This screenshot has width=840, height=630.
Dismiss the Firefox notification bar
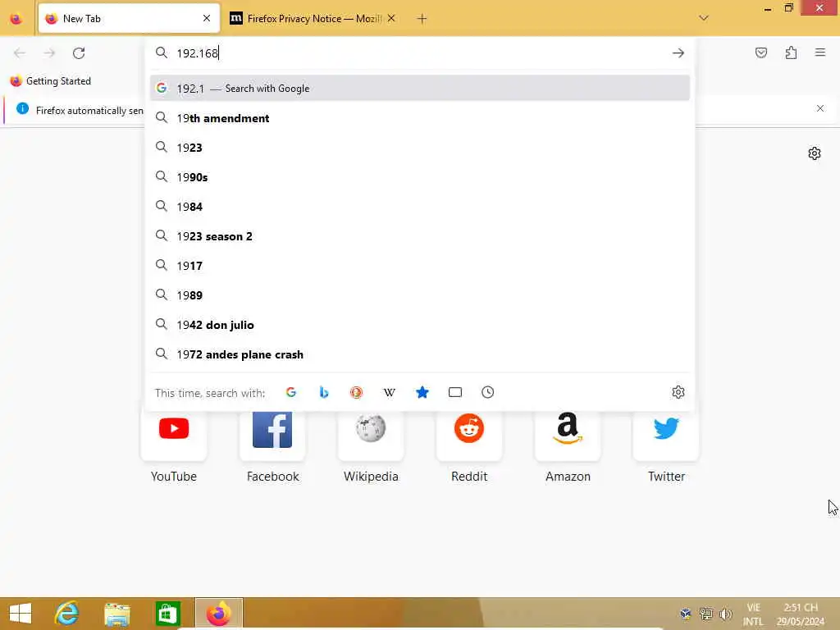819,109
